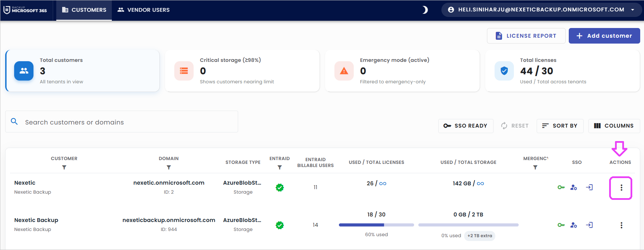This screenshot has width=644, height=250.
Task: Toggle dark mode moon icon
Action: coord(425,10)
